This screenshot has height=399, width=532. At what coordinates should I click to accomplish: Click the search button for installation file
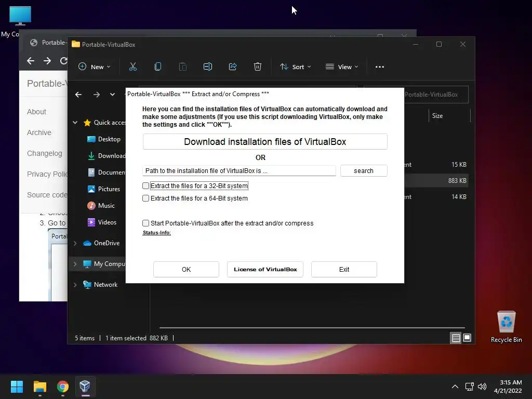coord(364,170)
